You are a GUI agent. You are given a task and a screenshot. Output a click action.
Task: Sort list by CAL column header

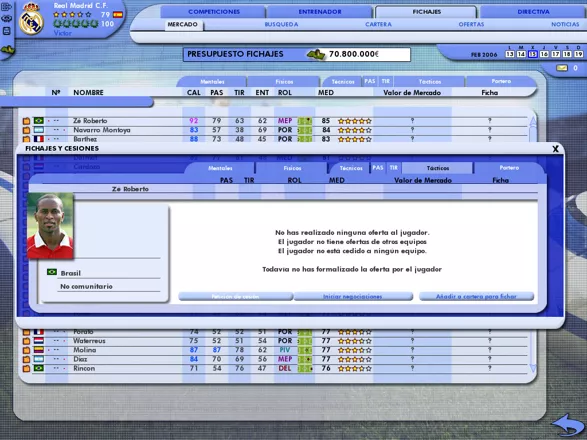click(x=194, y=92)
